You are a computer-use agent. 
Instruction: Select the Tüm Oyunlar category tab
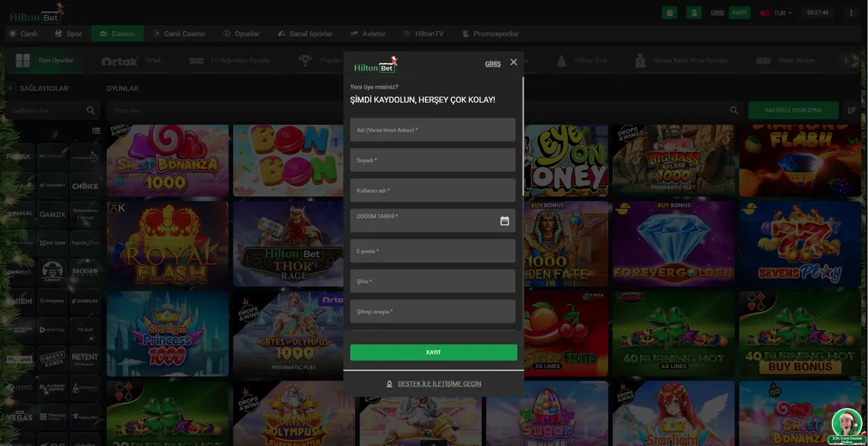(x=45, y=61)
